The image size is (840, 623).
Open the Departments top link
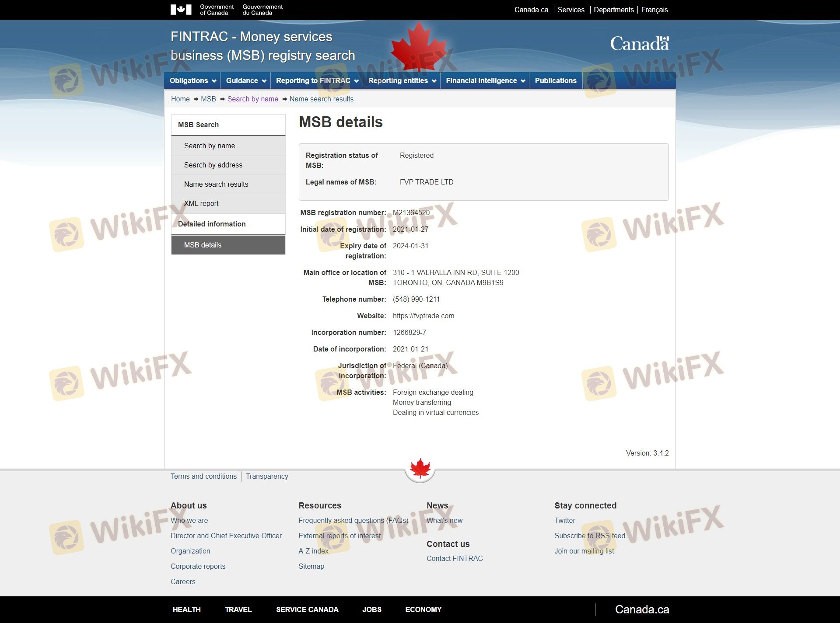coord(613,10)
